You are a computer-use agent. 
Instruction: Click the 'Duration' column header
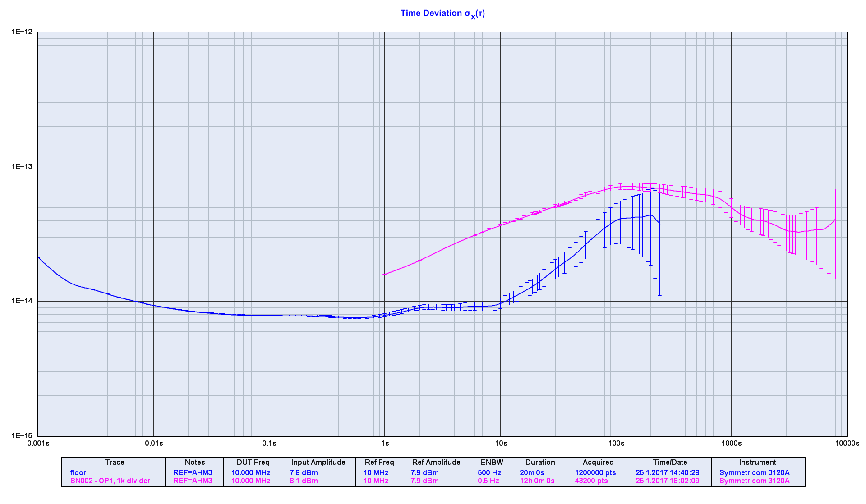click(x=540, y=462)
